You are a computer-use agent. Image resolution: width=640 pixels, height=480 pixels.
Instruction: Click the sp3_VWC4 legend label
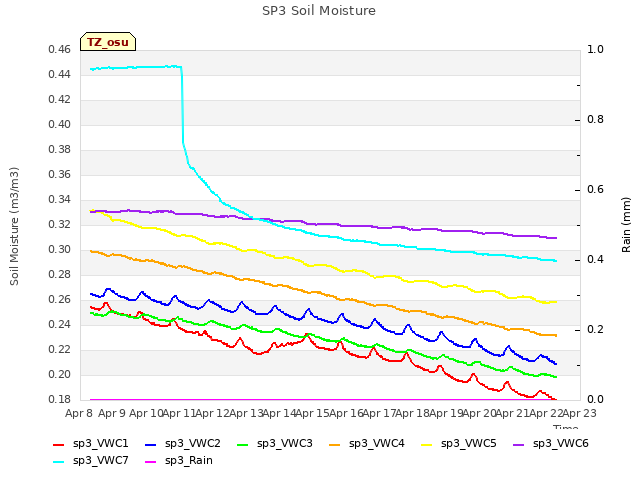tap(376, 444)
